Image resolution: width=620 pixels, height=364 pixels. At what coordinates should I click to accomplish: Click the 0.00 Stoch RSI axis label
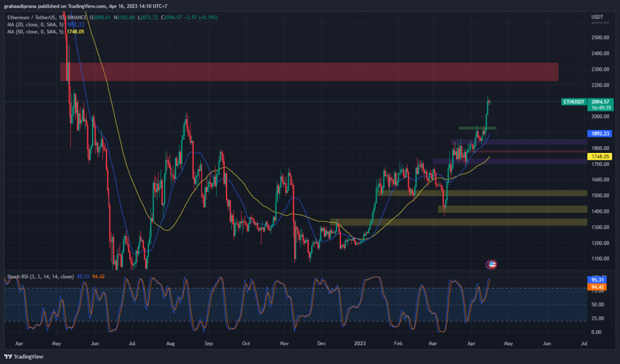coord(596,332)
